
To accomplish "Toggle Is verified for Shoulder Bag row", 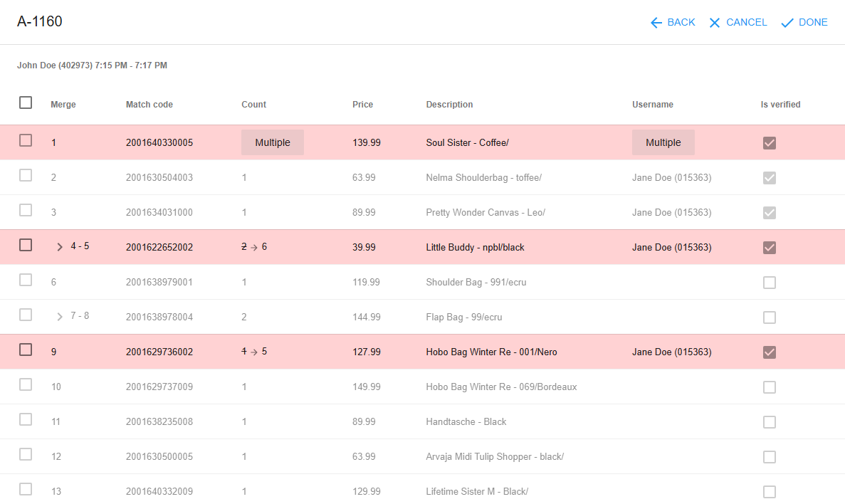I will pyautogui.click(x=770, y=283).
